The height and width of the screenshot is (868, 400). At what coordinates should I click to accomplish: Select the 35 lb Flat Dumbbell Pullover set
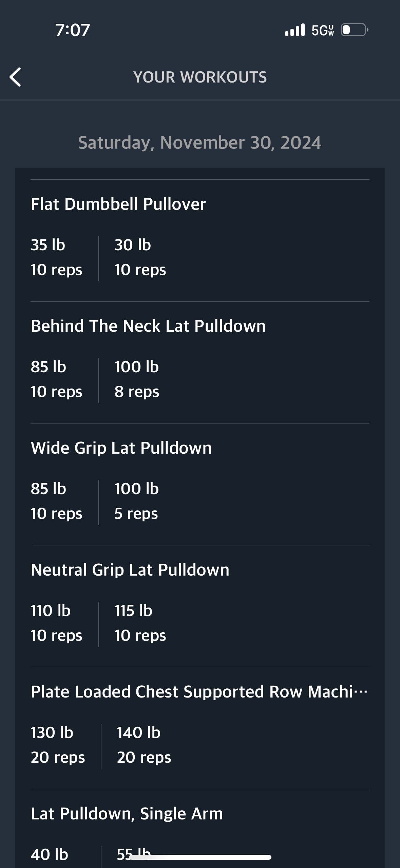(x=56, y=257)
